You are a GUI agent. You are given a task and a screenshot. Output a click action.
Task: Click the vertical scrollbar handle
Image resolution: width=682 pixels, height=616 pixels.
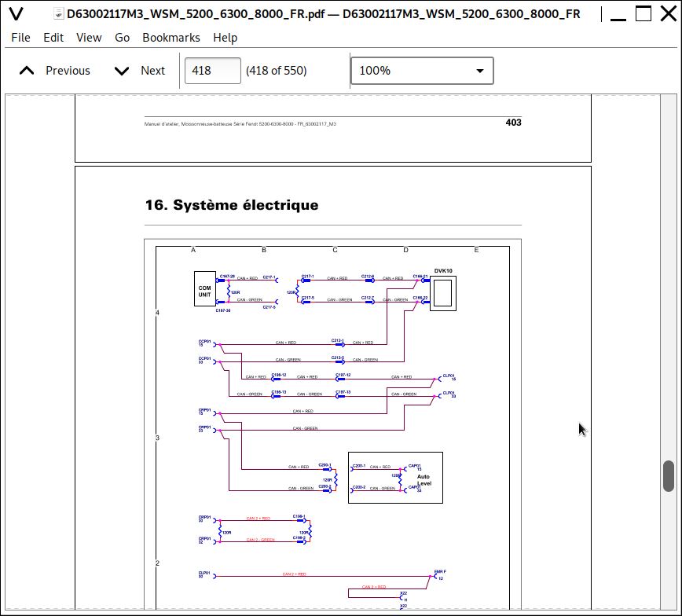(669, 475)
